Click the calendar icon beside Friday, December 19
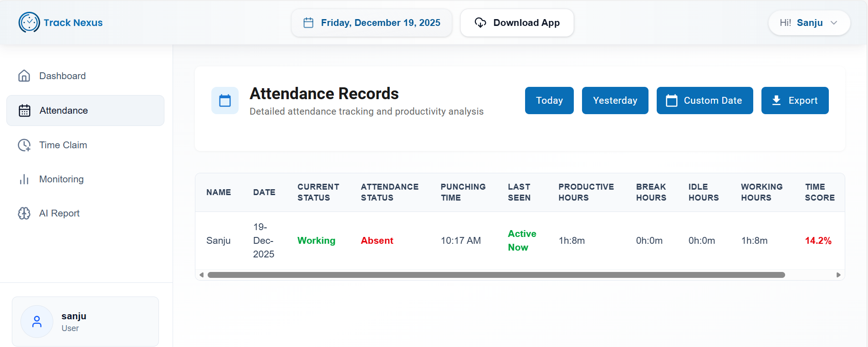The image size is (868, 347). tap(308, 23)
